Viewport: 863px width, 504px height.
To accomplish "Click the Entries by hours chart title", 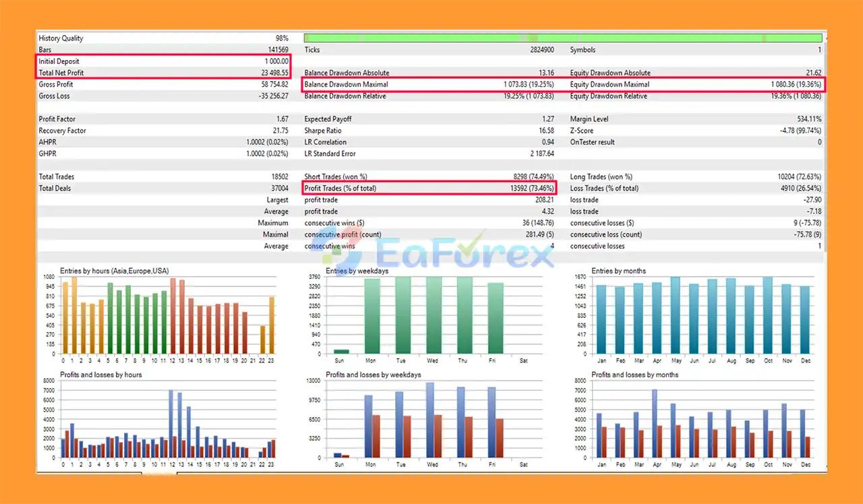I will (114, 271).
